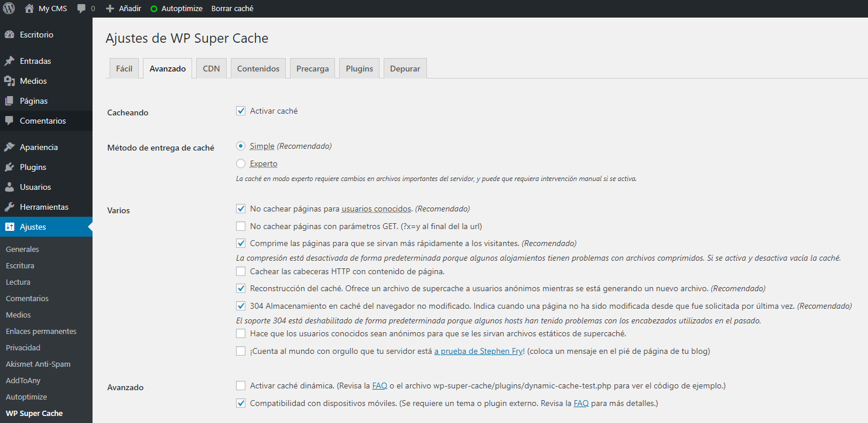The image size is (868, 423).
Task: Switch to the CDN tab
Action: pyautogui.click(x=211, y=69)
